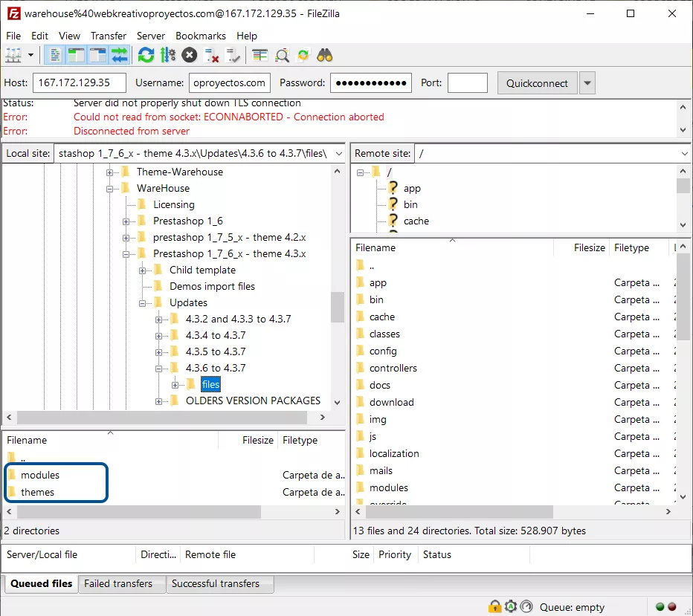
Task: Refresh file and folder lists
Action: (146, 55)
